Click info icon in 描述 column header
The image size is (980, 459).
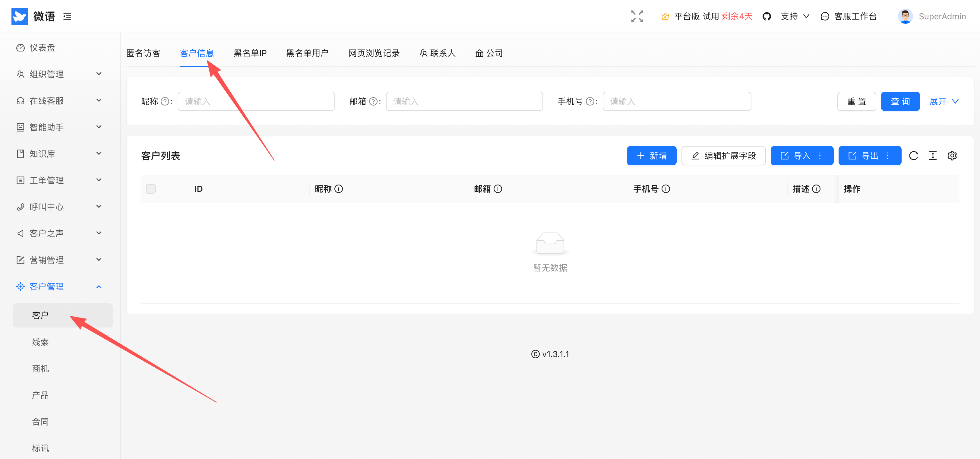tap(816, 189)
